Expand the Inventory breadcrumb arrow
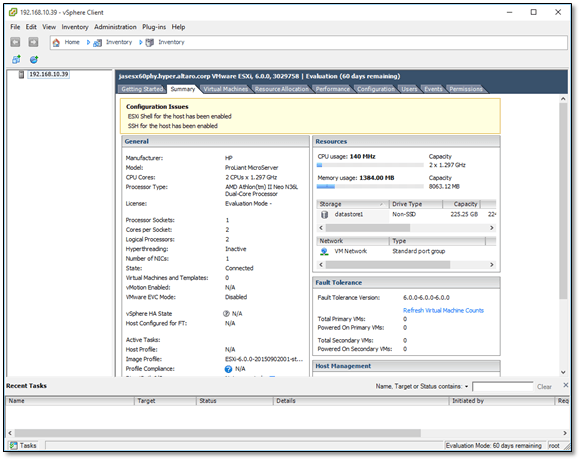Viewport: 581px width, 461px height. pyautogui.click(x=141, y=43)
